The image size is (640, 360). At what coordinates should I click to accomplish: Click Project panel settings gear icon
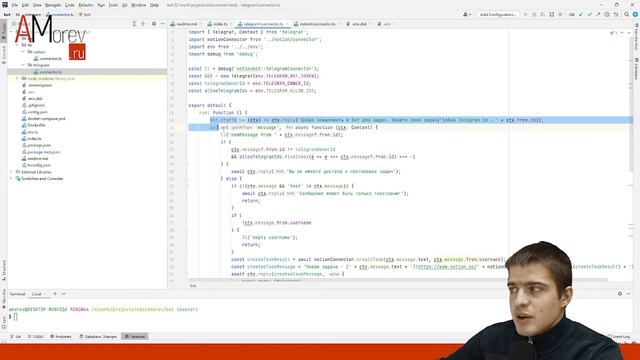pos(154,24)
